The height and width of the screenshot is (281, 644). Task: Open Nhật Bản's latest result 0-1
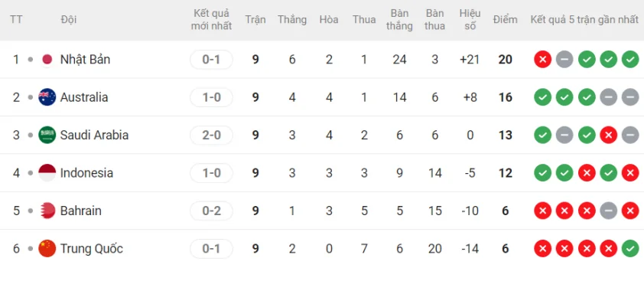point(212,60)
